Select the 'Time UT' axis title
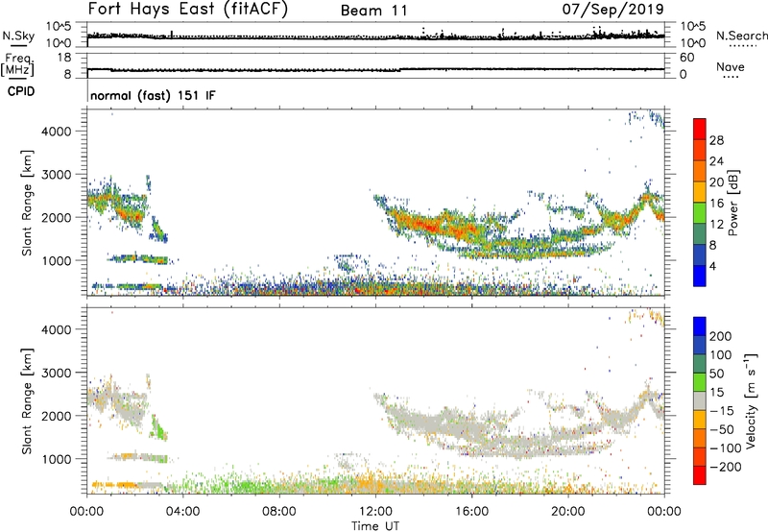Screen dimensions: 768x532 pyautogui.click(x=375, y=526)
